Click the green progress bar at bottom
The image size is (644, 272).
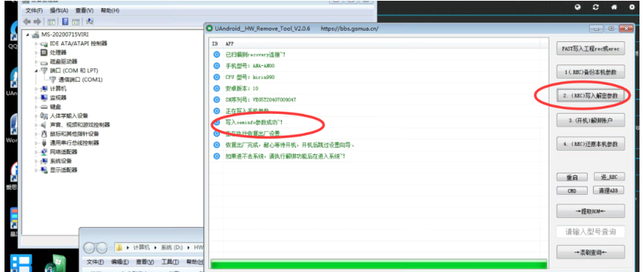coord(379,265)
